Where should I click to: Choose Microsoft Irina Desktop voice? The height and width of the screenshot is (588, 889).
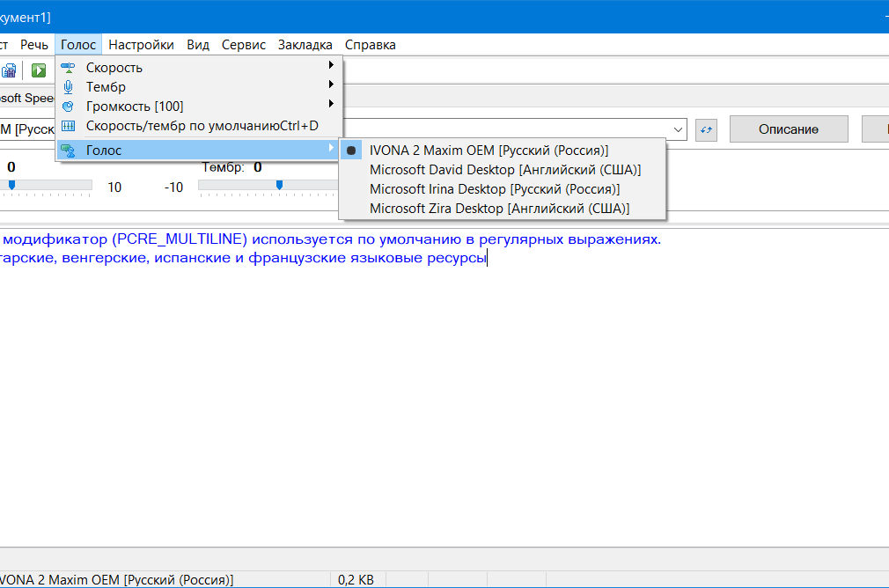point(503,189)
